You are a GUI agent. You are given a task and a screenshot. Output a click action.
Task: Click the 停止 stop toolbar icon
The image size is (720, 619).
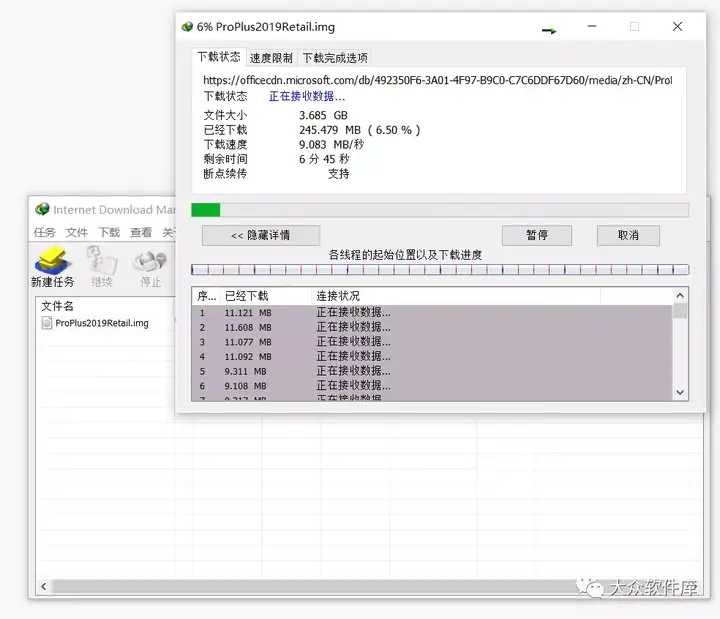(x=150, y=269)
